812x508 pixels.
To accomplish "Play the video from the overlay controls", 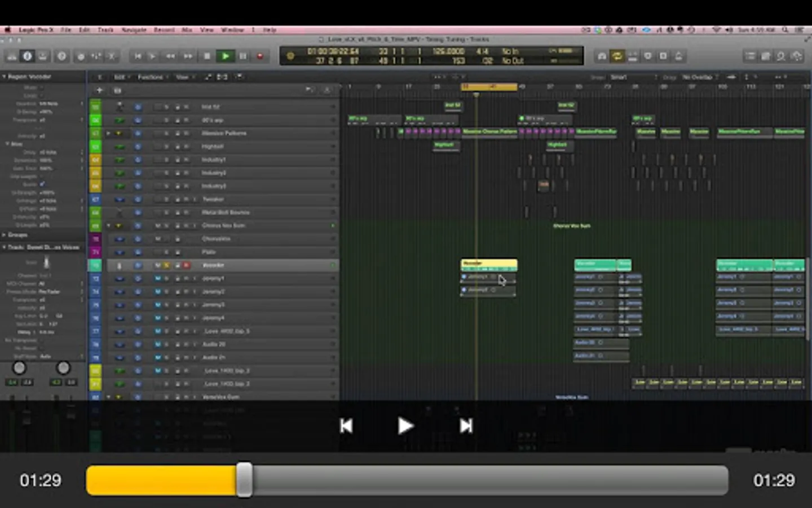I will tap(405, 426).
